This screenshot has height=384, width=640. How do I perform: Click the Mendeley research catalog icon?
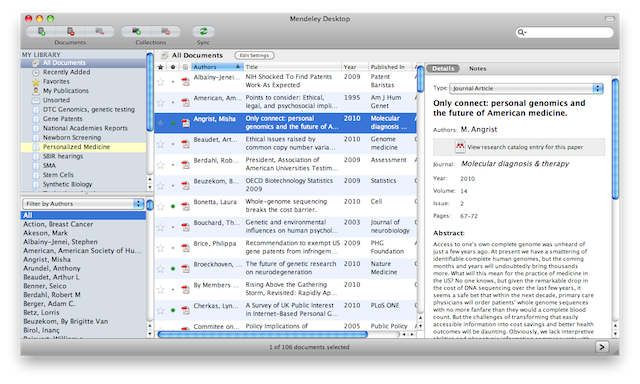(460, 146)
